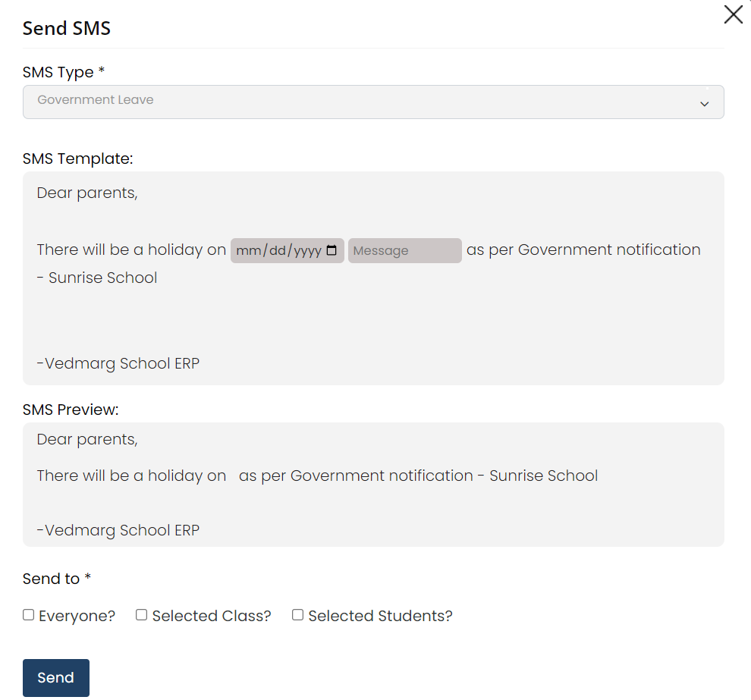Viewport: 751px width, 700px height.
Task: Click the close X icon
Action: pos(733,14)
